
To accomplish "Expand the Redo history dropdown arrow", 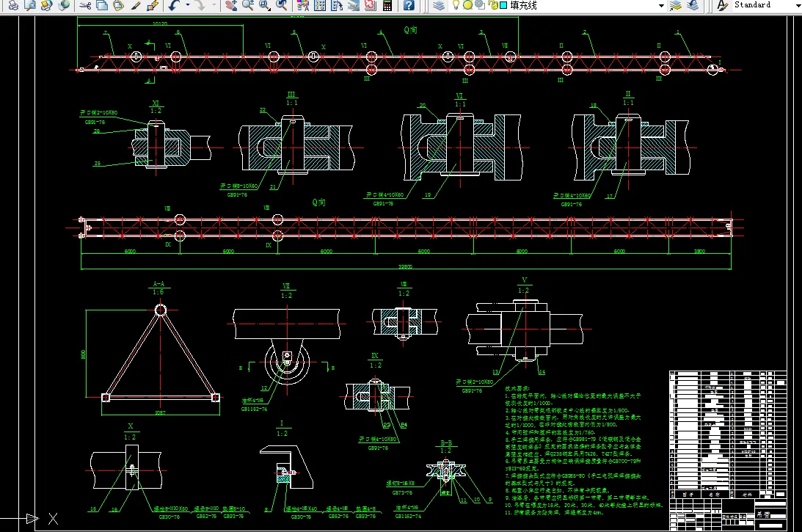I will click(x=214, y=5).
